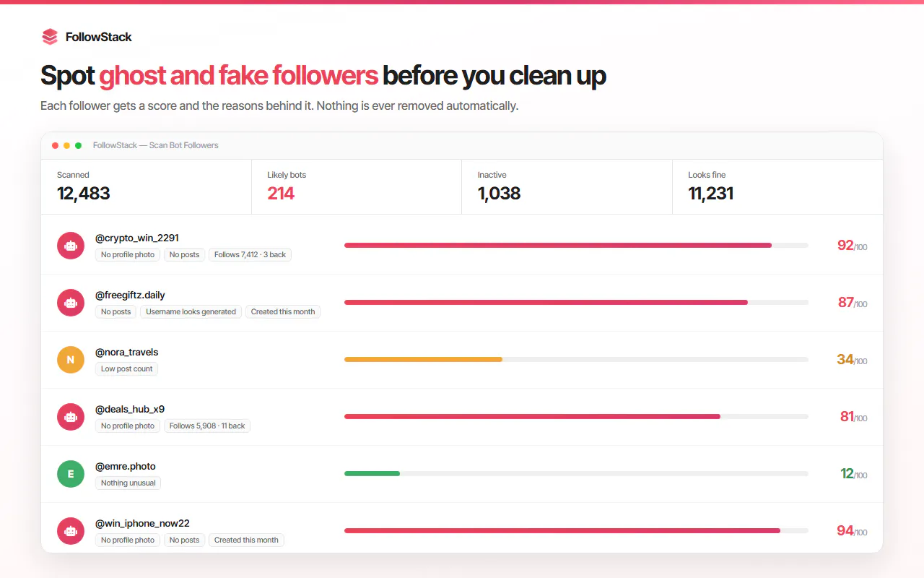This screenshot has height=578, width=924.
Task: Click the 94/100 score of @win_iphone_now22
Action: [x=852, y=531]
